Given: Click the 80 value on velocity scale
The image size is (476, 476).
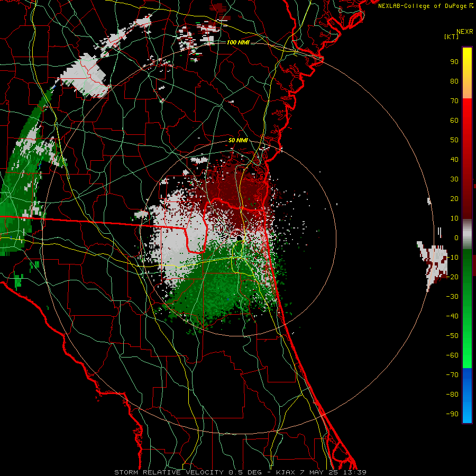Looking at the screenshot, I should 454,81.
